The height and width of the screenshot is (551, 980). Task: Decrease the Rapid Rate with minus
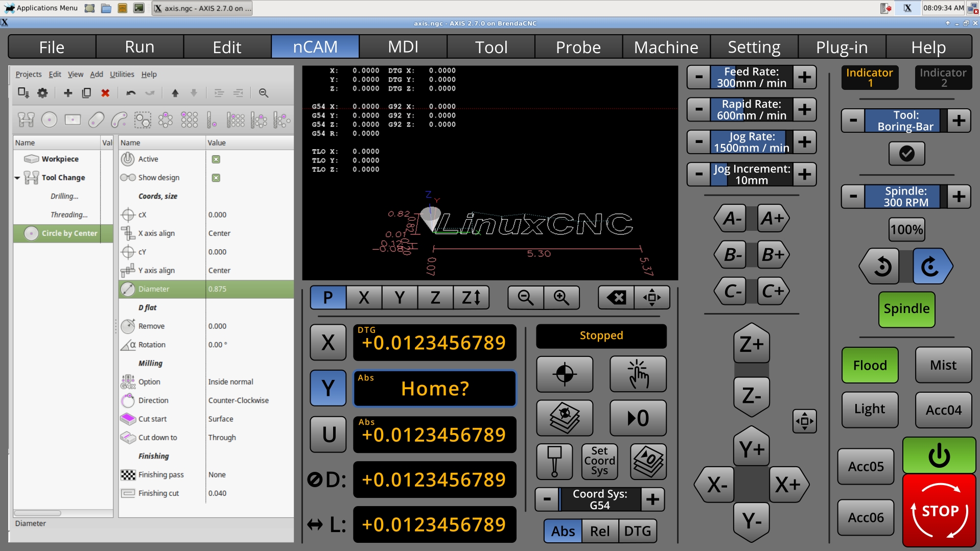click(699, 109)
